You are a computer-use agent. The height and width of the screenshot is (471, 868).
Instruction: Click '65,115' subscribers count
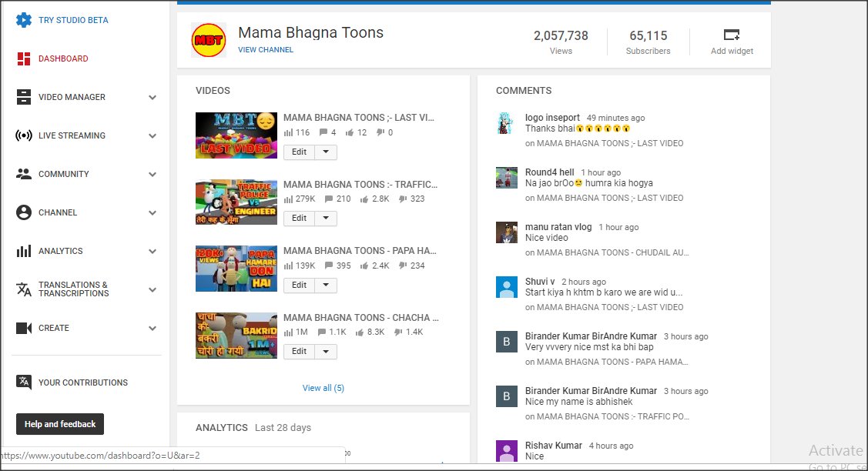[648, 35]
